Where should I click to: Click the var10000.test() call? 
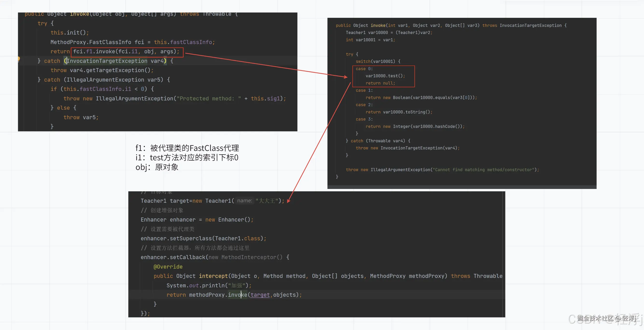coord(385,76)
